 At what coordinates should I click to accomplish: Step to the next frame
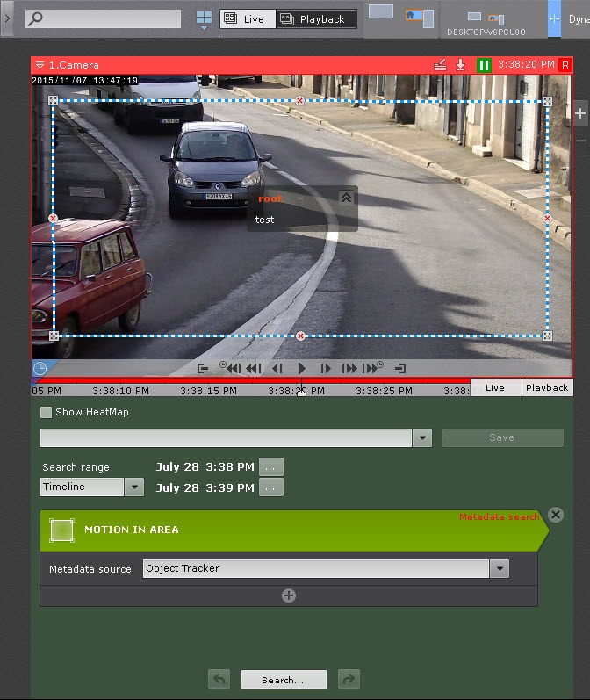point(326,369)
